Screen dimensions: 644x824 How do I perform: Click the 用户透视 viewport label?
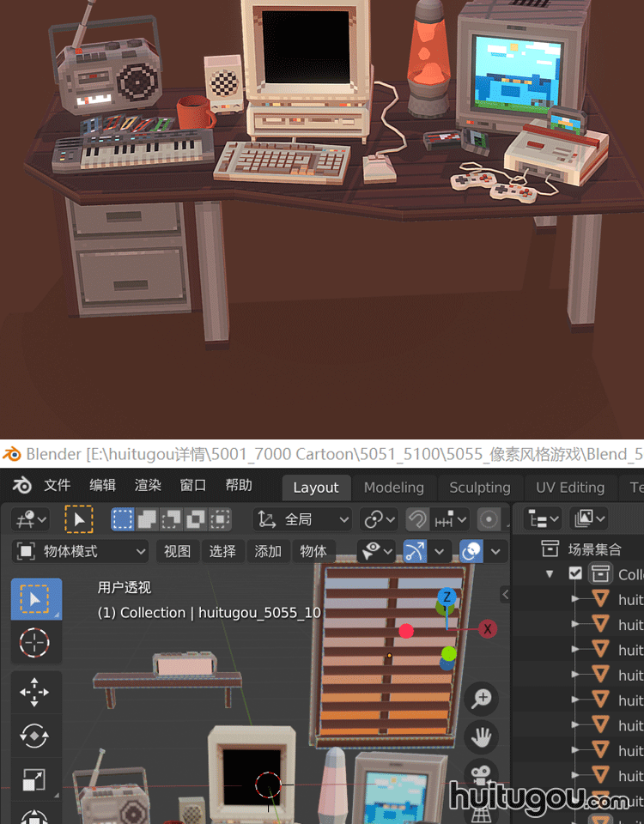coord(124,587)
